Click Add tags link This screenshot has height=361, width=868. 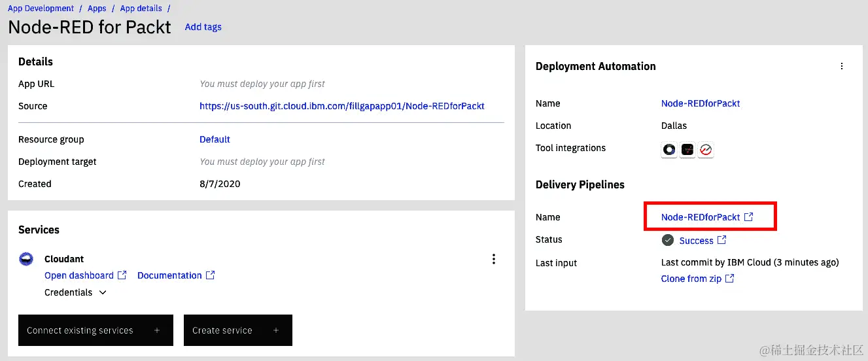pyautogui.click(x=203, y=27)
